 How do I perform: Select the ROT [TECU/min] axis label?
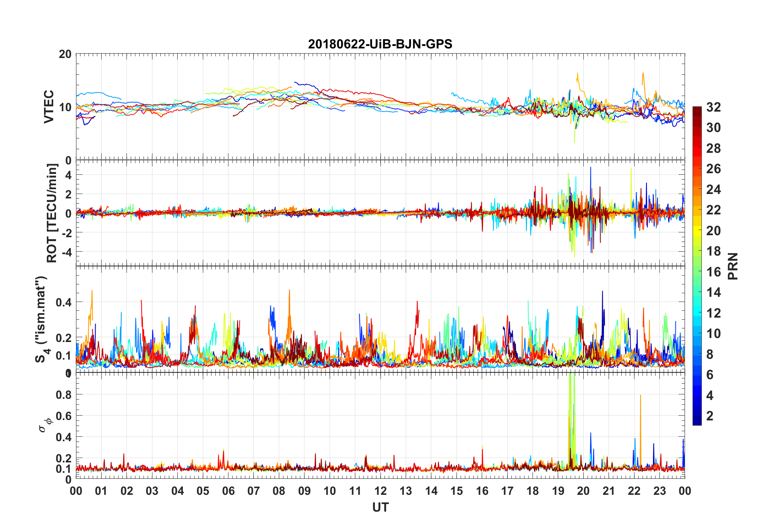point(52,213)
